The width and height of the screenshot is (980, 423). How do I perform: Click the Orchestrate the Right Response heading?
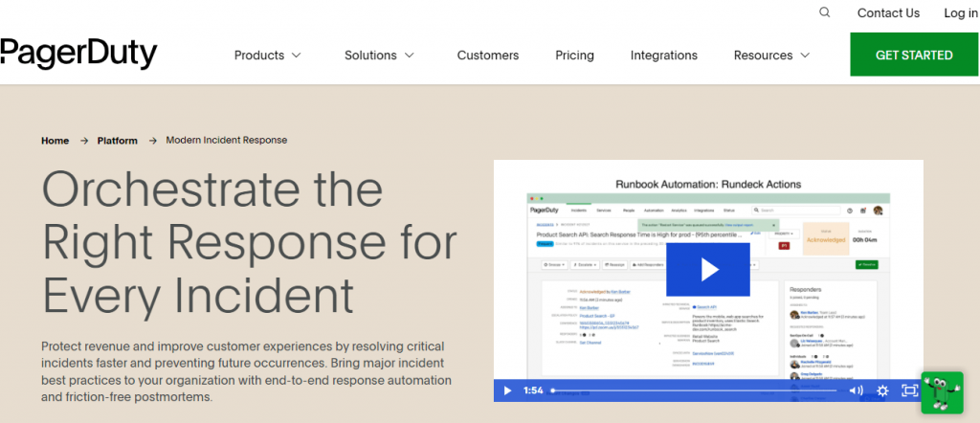(250, 241)
